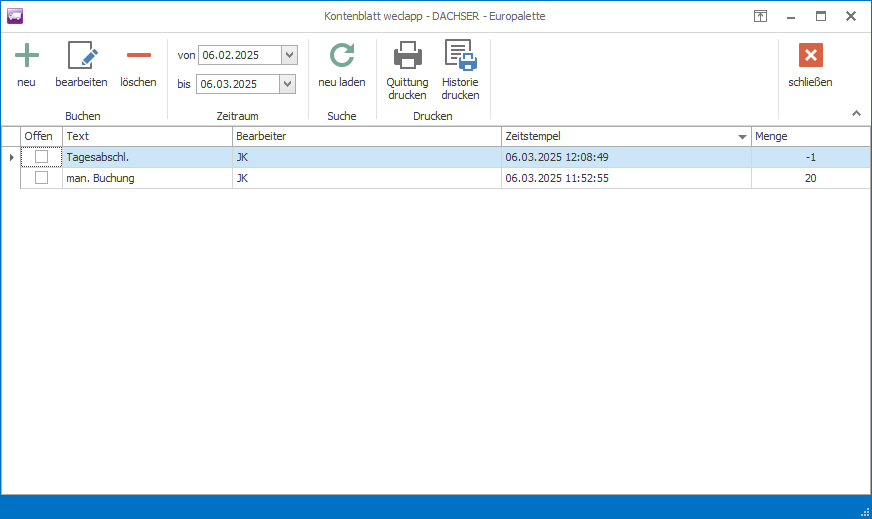Open 'Historie drucken' print icon

460,56
